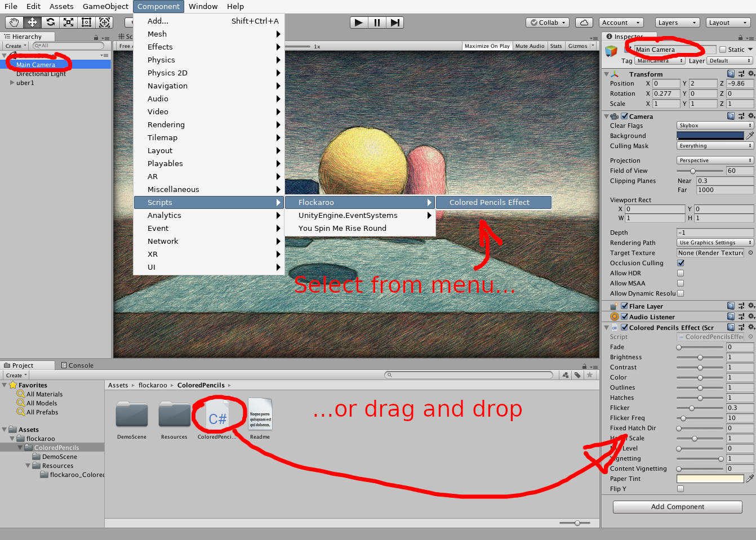Click the Add Component button
Viewport: 756px width, 540px height.
tap(677, 507)
